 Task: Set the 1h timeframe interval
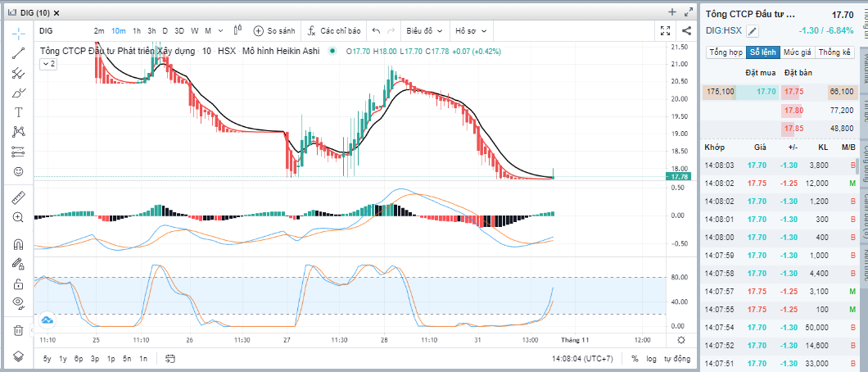(137, 30)
